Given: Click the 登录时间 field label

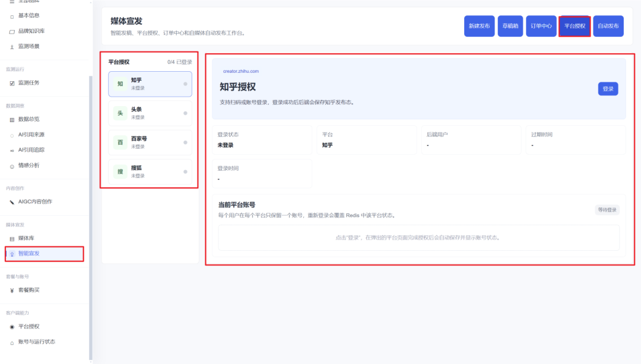Looking at the screenshot, I should pyautogui.click(x=228, y=168).
